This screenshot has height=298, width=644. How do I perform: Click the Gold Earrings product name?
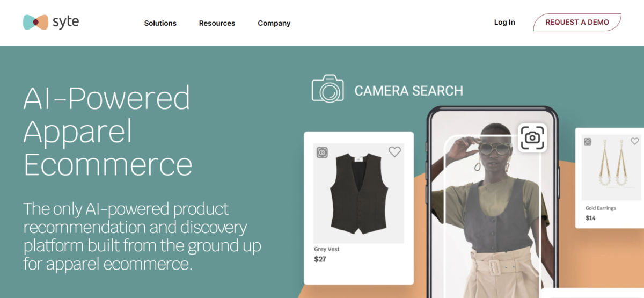coord(601,208)
